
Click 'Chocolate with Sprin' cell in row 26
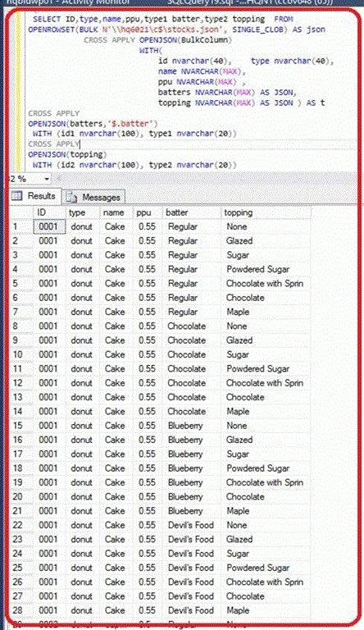coord(266,582)
